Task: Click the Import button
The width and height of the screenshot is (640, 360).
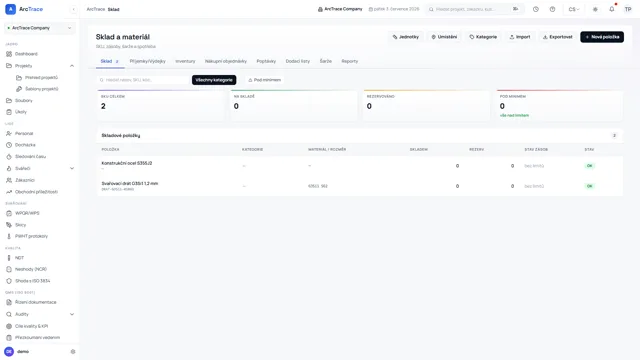Action: (520, 37)
